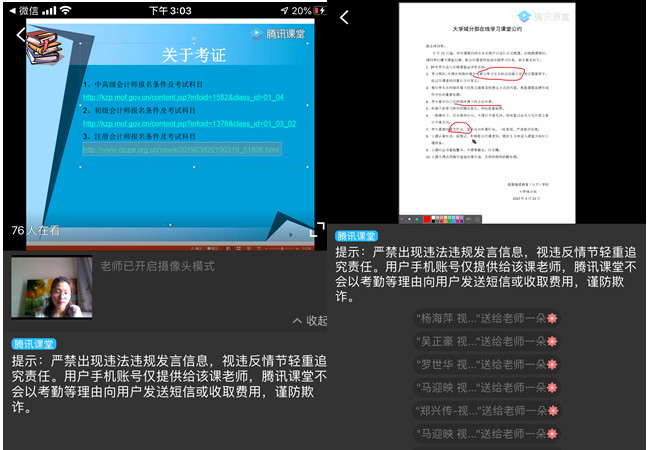
Task: Tap the back arrow on left video
Action: (21, 36)
